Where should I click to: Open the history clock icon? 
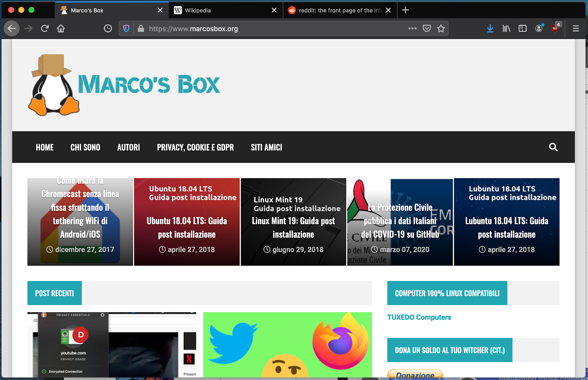(108, 29)
